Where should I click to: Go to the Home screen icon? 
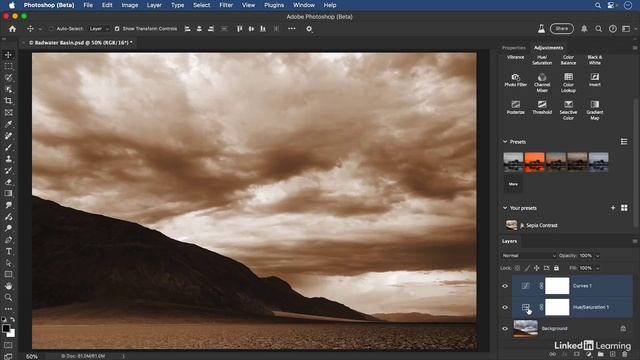tap(12, 29)
